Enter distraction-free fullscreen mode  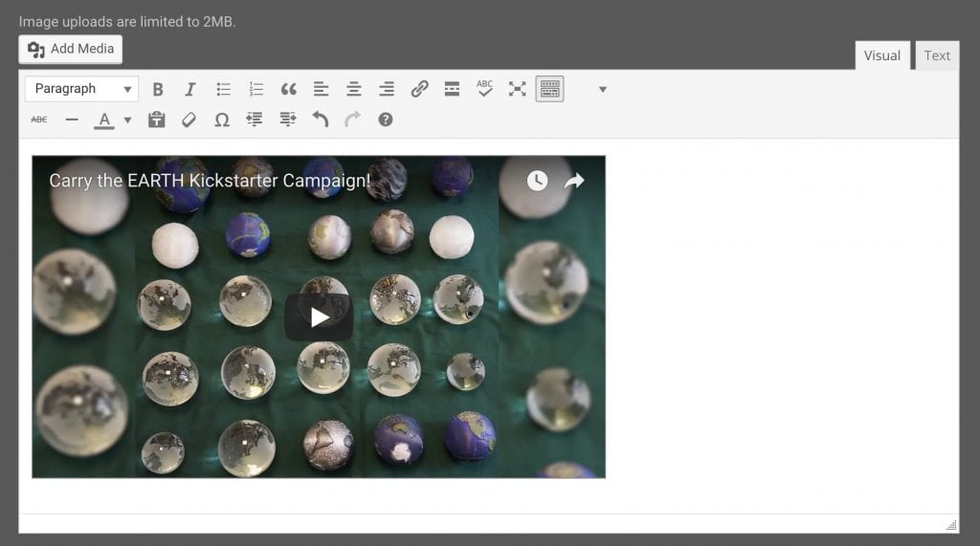[517, 89]
